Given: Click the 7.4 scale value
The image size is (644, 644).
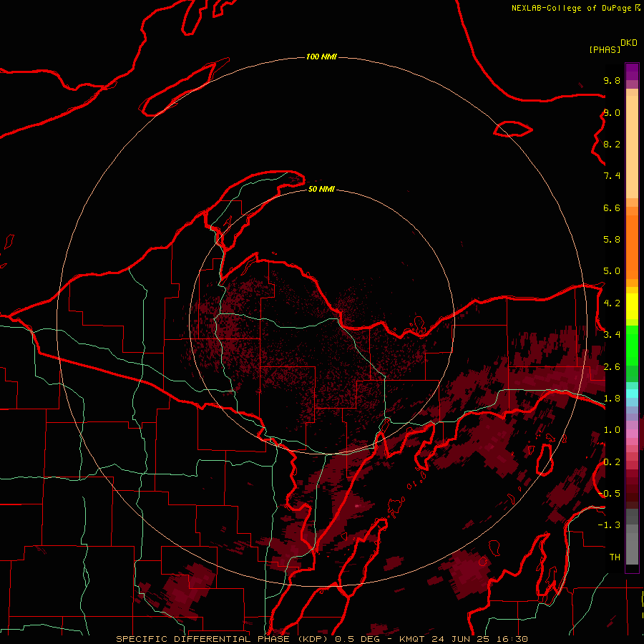Looking at the screenshot, I should 612,176.
